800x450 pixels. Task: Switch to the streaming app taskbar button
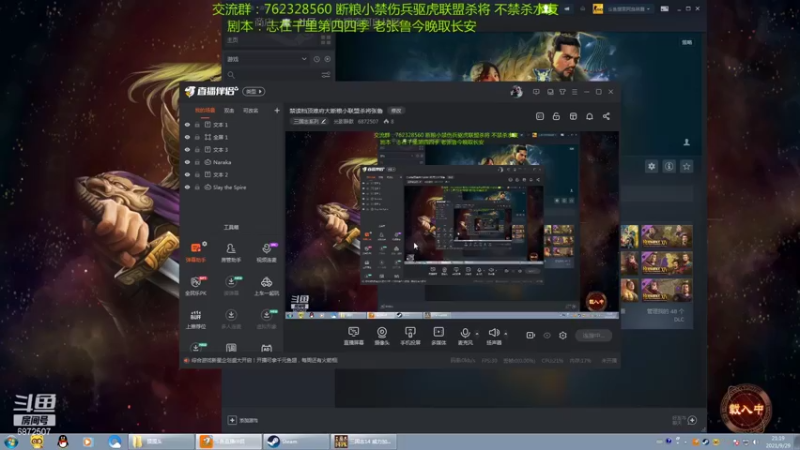click(229, 441)
